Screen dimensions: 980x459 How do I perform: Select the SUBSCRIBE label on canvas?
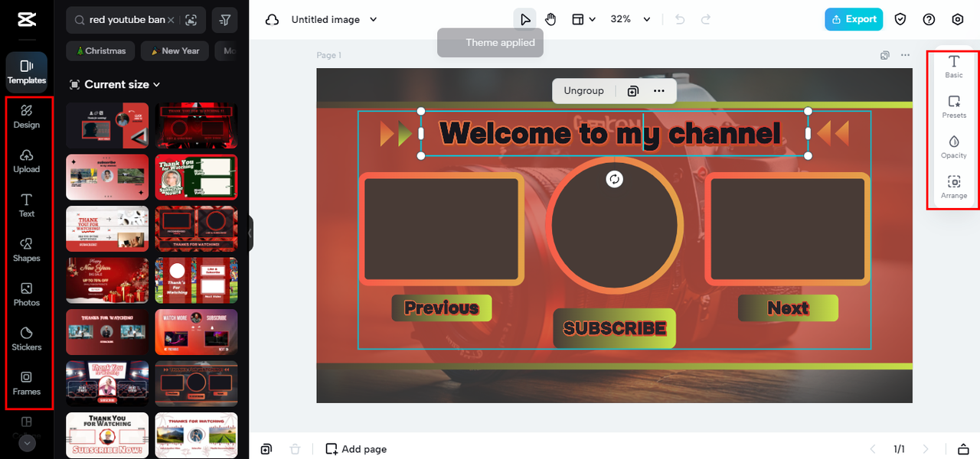tap(615, 328)
